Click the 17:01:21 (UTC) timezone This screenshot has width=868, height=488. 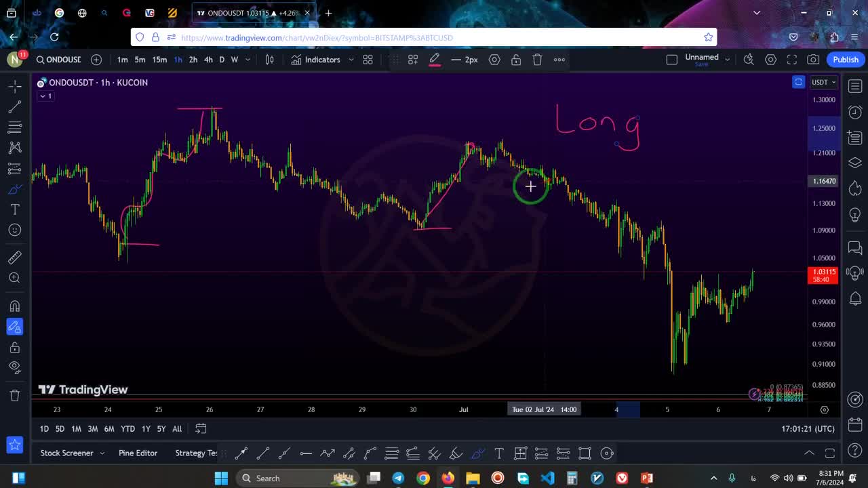tap(808, 429)
